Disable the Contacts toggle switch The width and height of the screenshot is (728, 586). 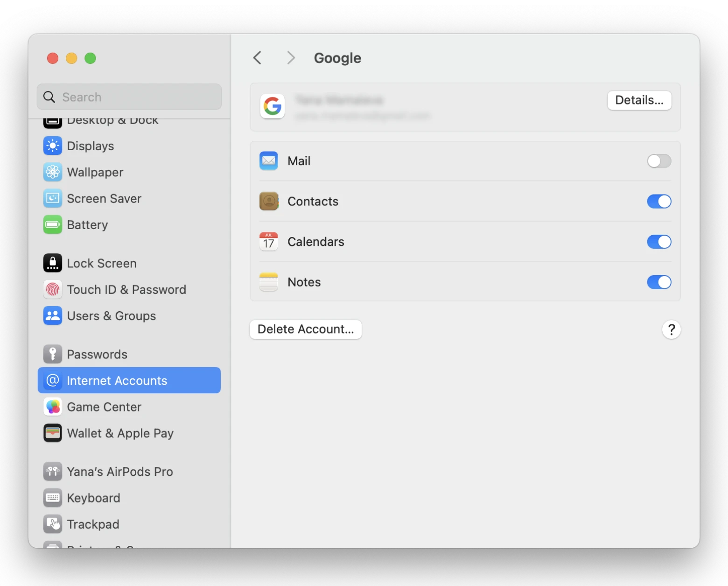[x=659, y=201]
